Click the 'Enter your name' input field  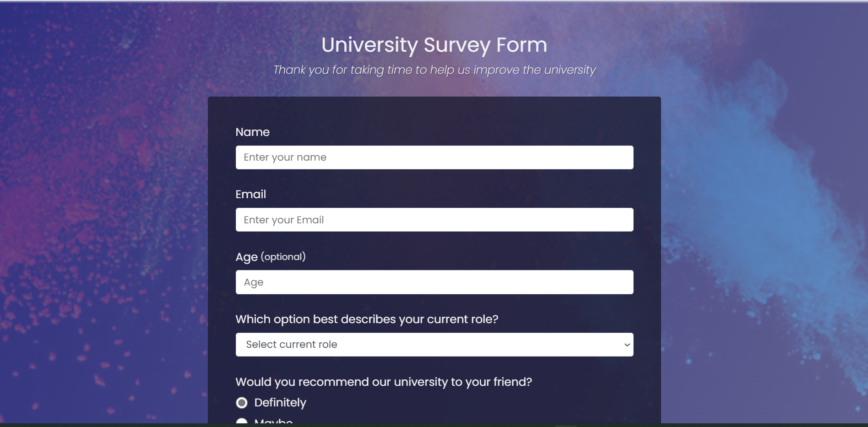(x=434, y=157)
